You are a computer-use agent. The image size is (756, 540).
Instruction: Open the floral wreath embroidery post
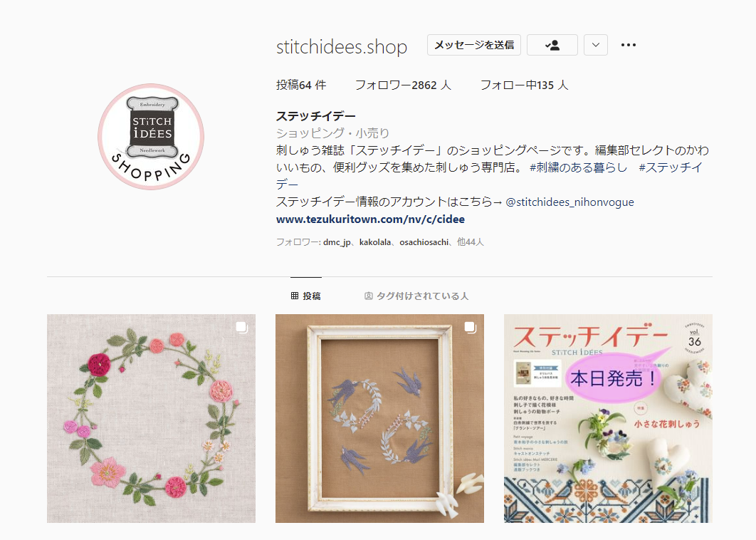click(x=152, y=418)
